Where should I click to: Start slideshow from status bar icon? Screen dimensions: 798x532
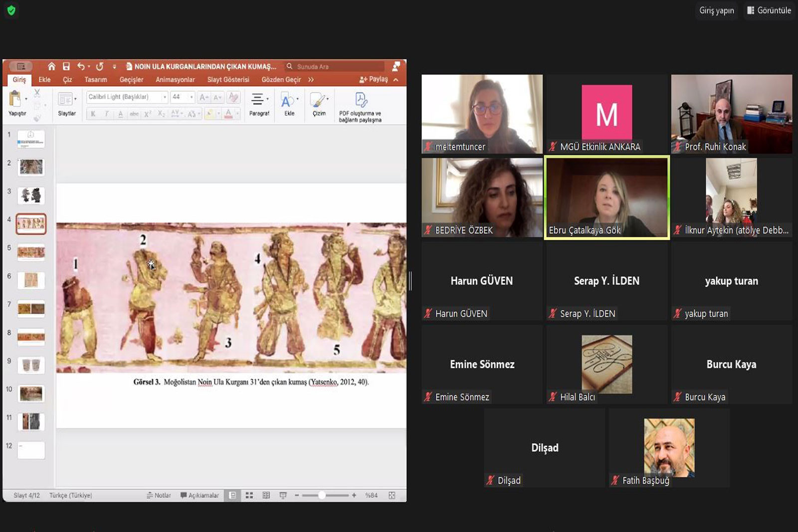click(283, 495)
